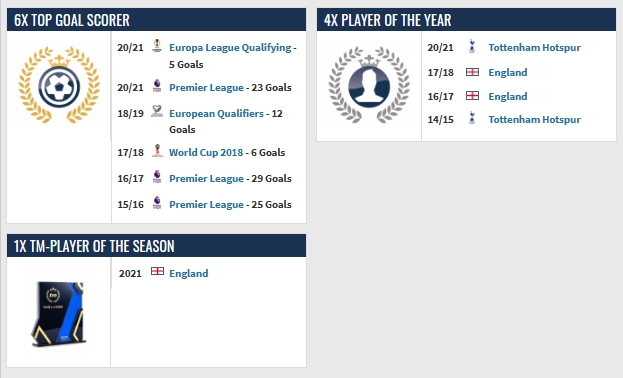Click the England flag icon for 17/18

pyautogui.click(x=472, y=72)
